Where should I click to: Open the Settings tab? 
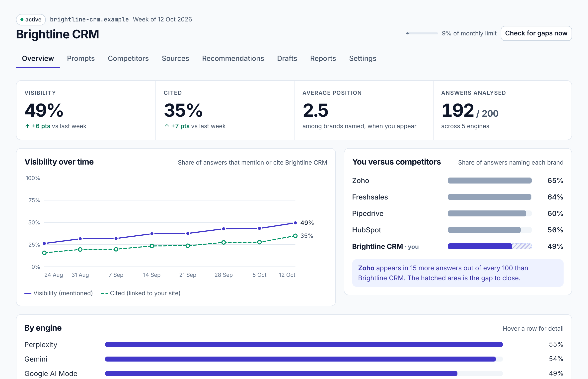pyautogui.click(x=363, y=58)
